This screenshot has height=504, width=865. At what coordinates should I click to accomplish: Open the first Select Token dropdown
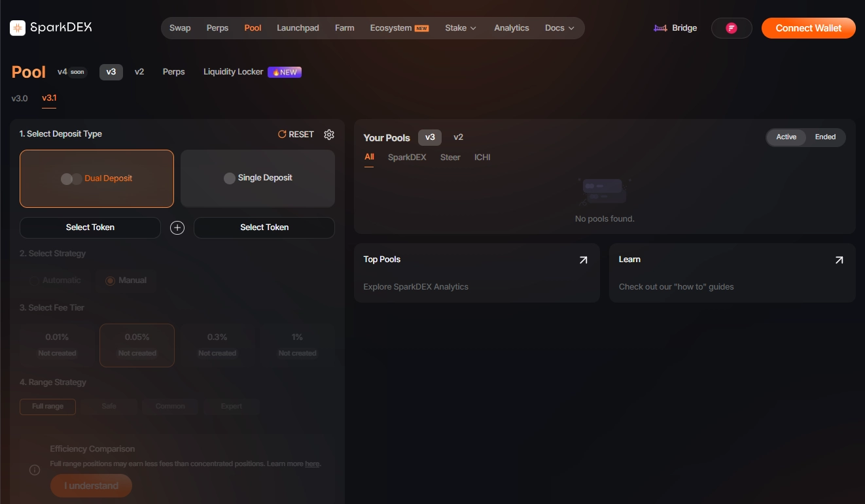[x=90, y=227]
